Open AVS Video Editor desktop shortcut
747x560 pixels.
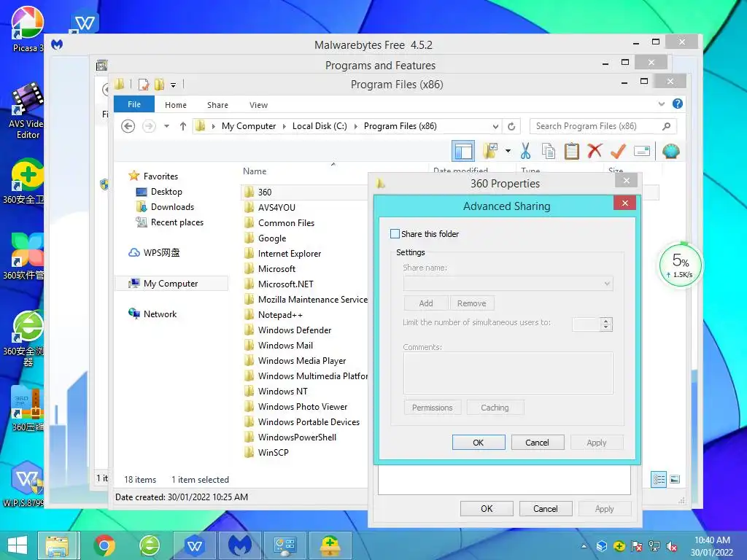tap(27, 111)
